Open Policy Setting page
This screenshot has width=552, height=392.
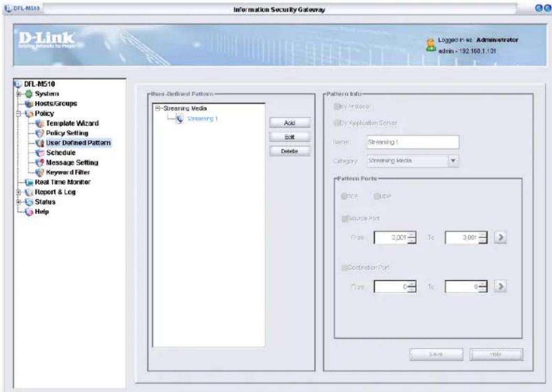(67, 133)
